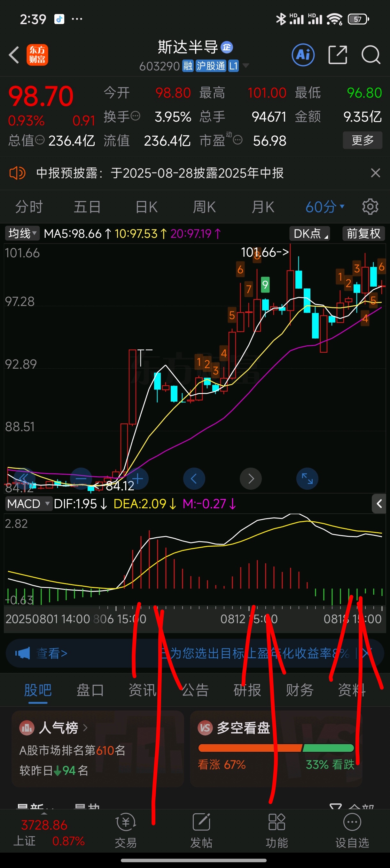This screenshot has height=868, width=390.
Task: Expand chart to fullscreen icon
Action: click(x=307, y=478)
